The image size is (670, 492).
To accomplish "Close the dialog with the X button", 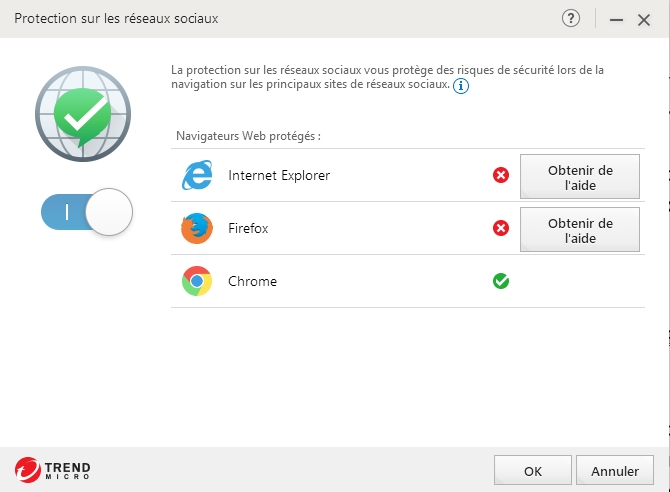I will click(x=644, y=20).
